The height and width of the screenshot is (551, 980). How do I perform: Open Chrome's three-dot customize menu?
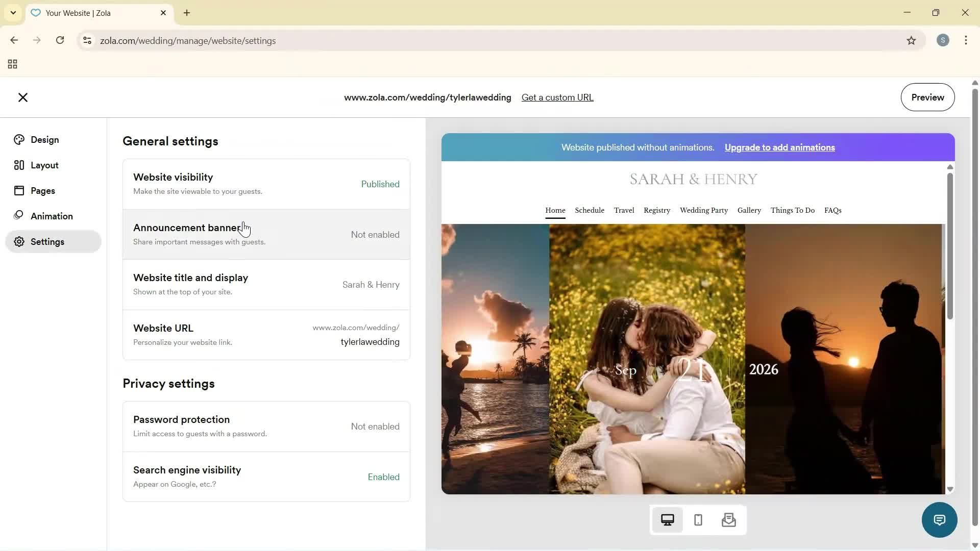pos(966,40)
